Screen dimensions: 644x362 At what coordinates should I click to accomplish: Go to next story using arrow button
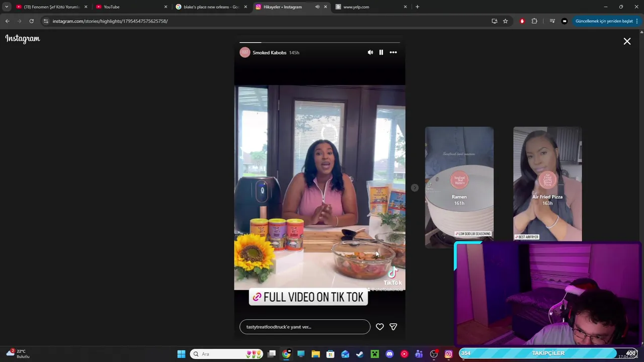coord(414,188)
